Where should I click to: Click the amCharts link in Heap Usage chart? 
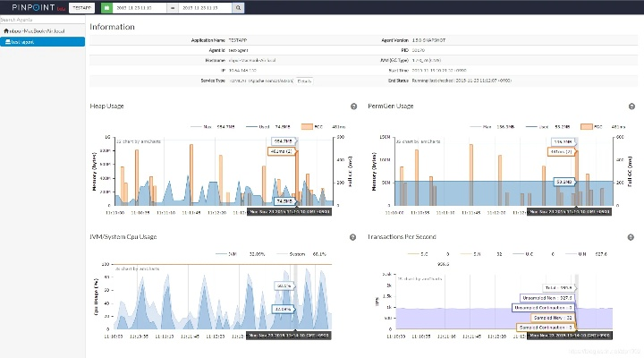pyautogui.click(x=138, y=141)
